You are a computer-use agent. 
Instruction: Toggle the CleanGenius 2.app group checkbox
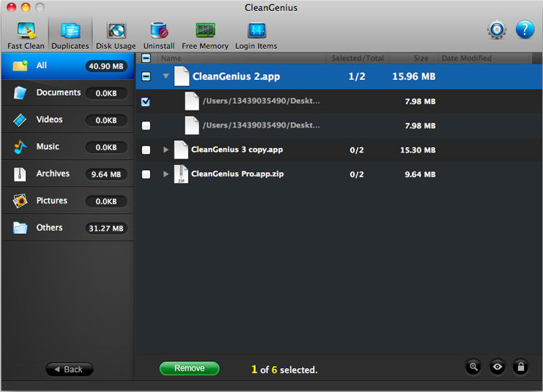coord(146,77)
